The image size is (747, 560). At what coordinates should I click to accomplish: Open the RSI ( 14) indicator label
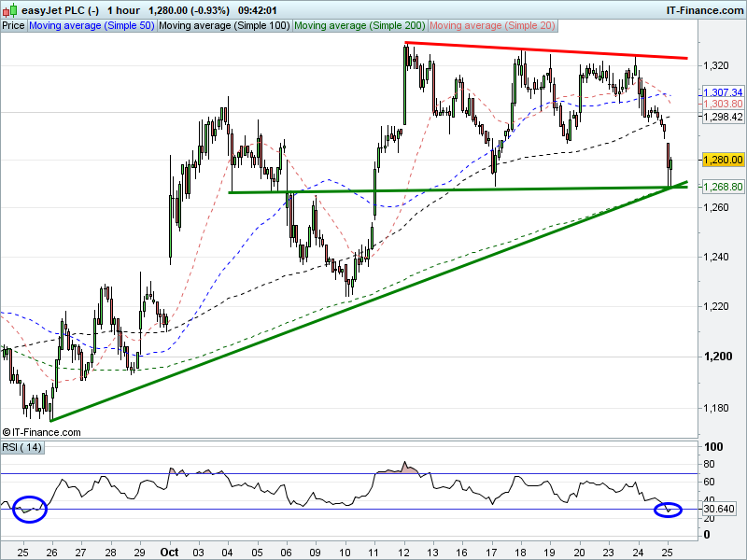21,448
